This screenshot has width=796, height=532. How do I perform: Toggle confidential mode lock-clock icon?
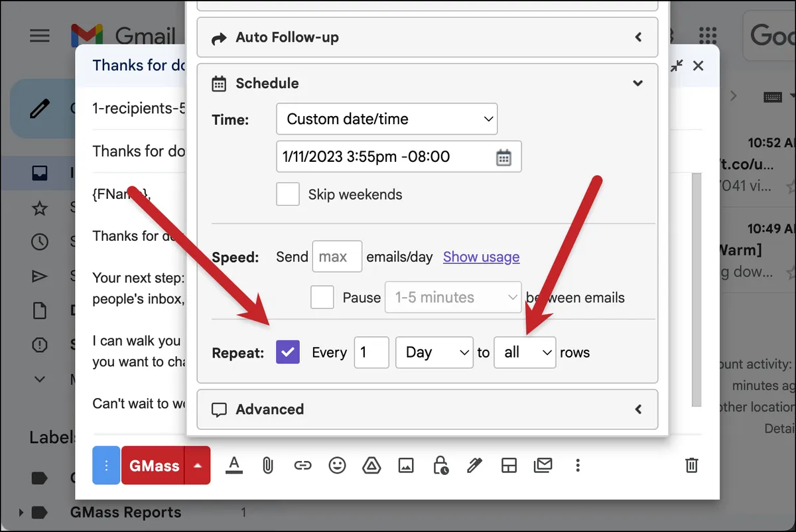click(x=440, y=466)
